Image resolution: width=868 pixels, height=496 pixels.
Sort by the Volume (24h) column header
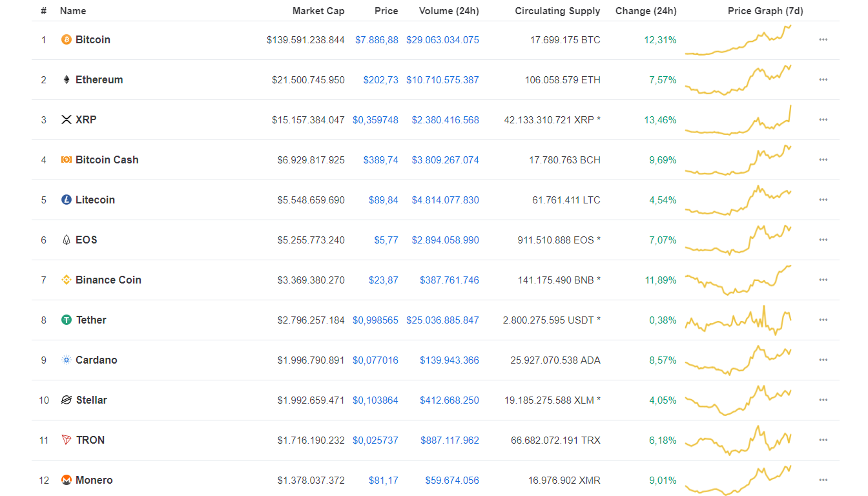click(449, 11)
